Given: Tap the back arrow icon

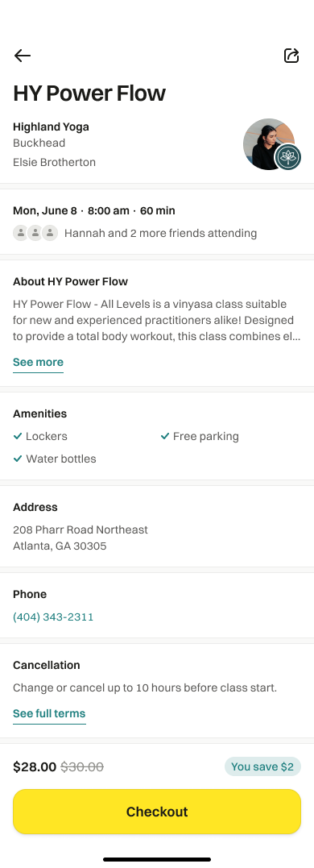Looking at the screenshot, I should pyautogui.click(x=22, y=56).
